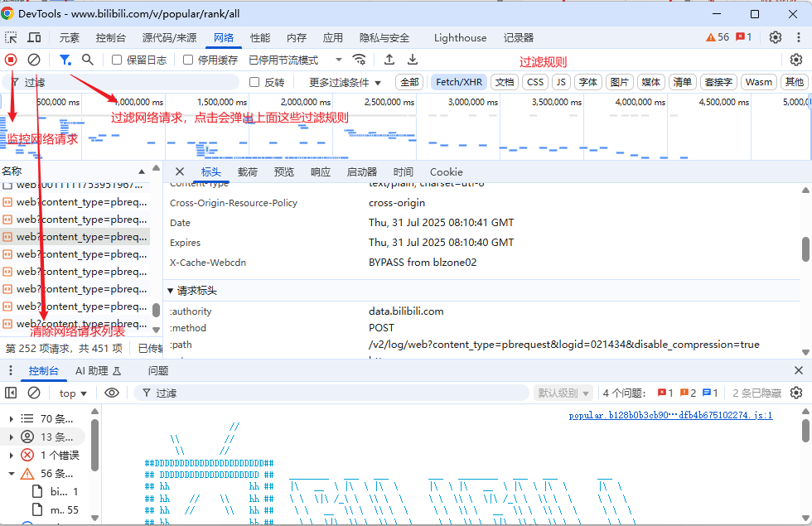The height and width of the screenshot is (526, 812).
Task: Open network conditions wifi icon
Action: point(359,60)
